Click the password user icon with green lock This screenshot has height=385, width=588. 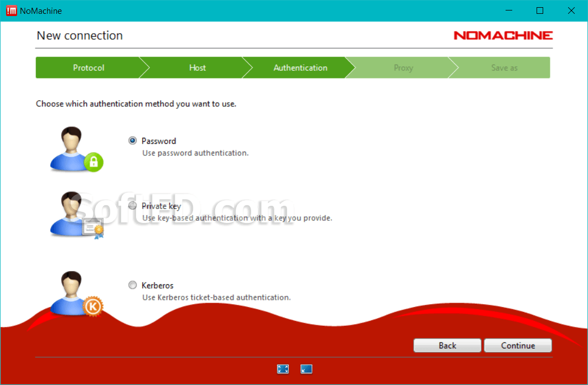[x=76, y=149]
